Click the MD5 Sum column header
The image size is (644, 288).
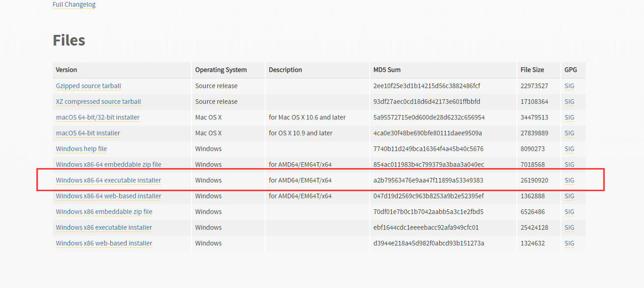(x=387, y=70)
